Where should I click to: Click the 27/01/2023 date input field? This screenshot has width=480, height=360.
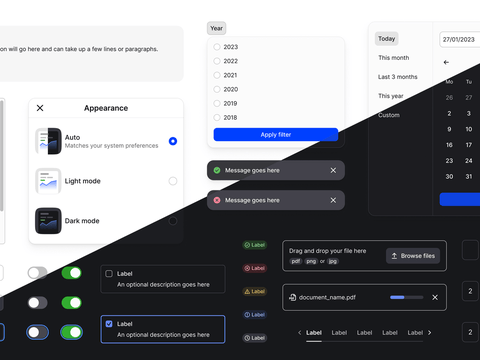pyautogui.click(x=460, y=40)
